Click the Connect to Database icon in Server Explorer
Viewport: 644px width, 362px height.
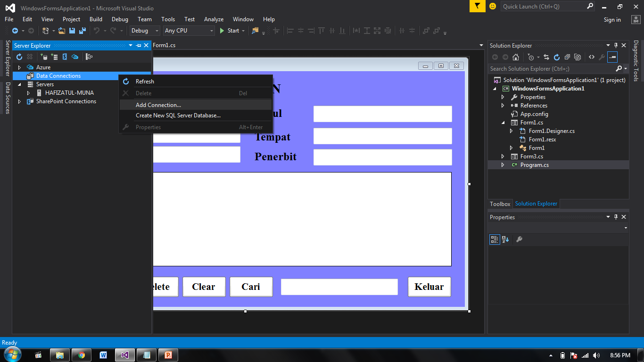(44, 57)
